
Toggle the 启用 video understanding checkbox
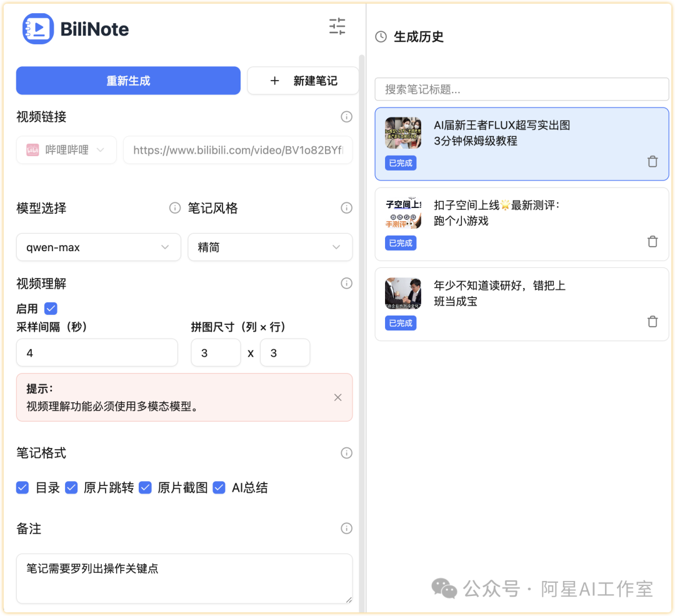[x=51, y=309]
